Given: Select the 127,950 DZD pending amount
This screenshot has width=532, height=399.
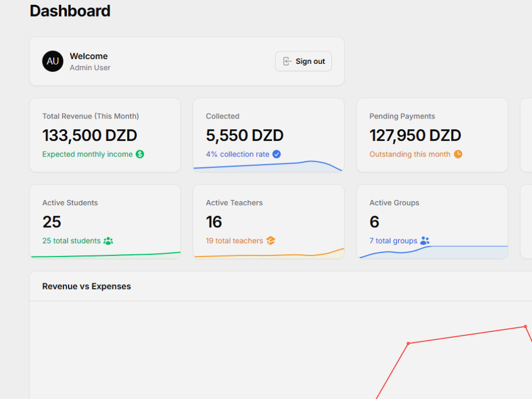Looking at the screenshot, I should 415,135.
